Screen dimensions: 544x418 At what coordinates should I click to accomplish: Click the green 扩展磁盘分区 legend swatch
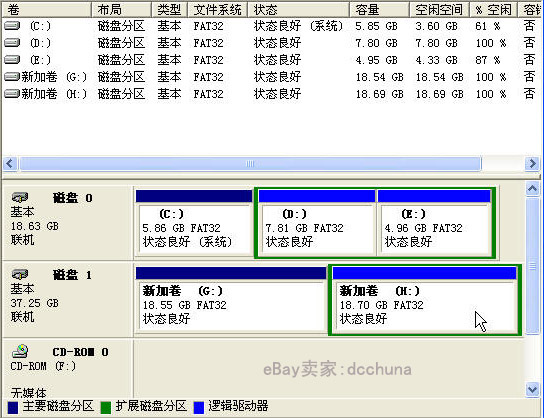point(105,408)
